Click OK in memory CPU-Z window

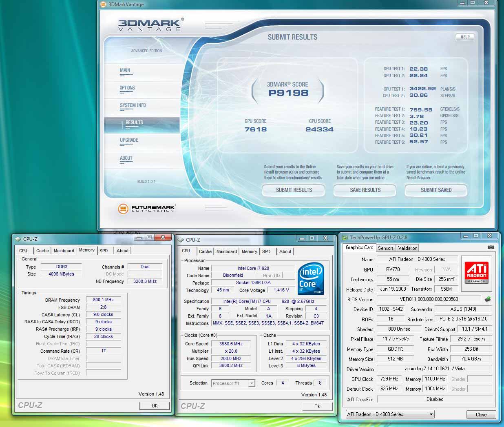click(155, 406)
